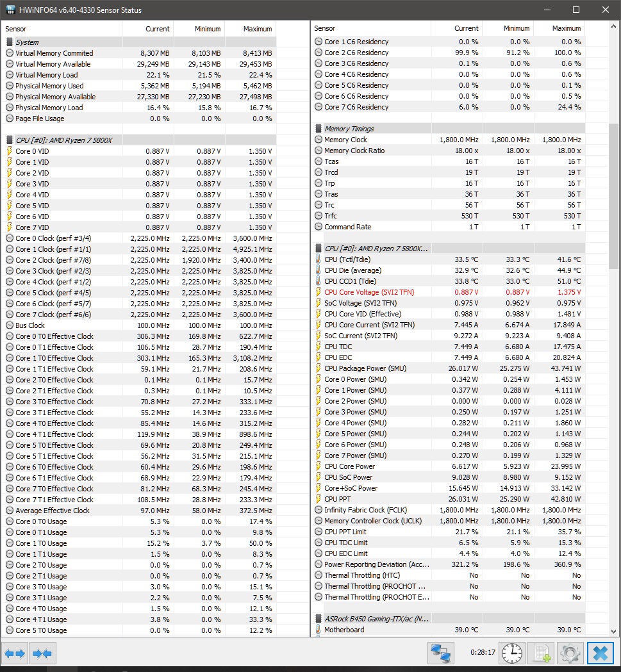Click right pane Maximum column header
Viewport: 621px width, 672px height.
559,28
